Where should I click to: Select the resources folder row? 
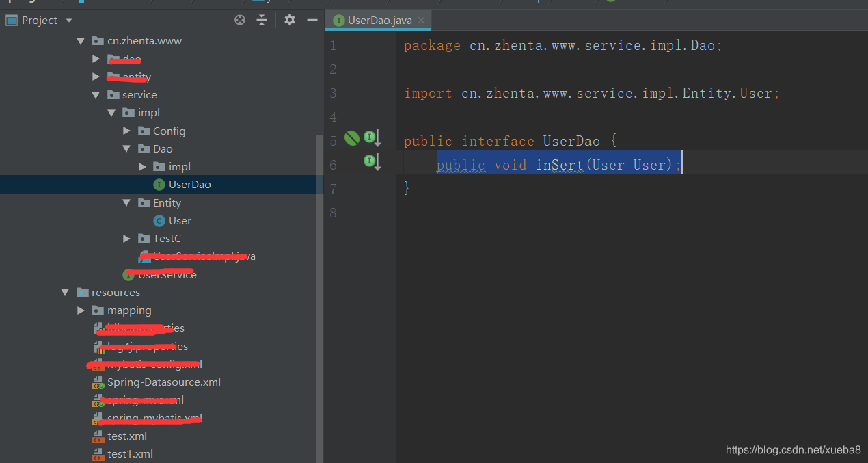(162, 292)
